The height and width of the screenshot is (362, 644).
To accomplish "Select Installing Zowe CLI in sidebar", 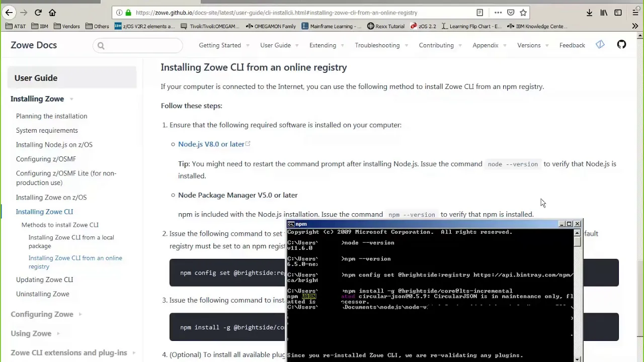I will click(x=44, y=212).
